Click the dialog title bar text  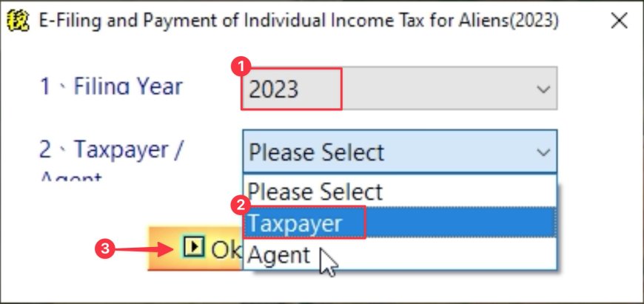pos(298,21)
